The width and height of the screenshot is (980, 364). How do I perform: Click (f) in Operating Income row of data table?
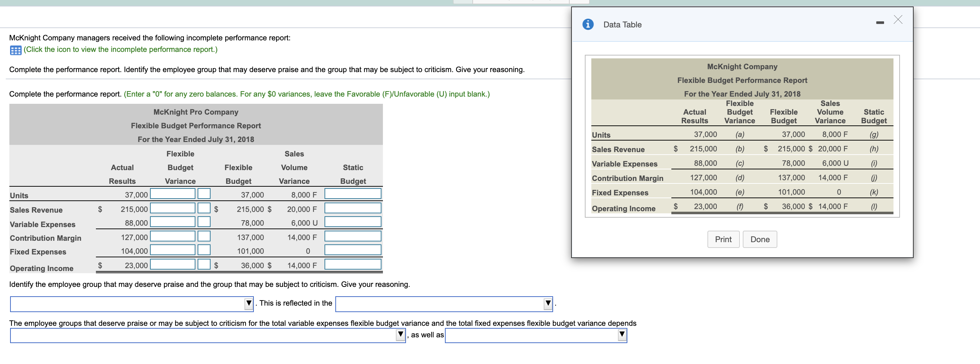click(x=740, y=207)
